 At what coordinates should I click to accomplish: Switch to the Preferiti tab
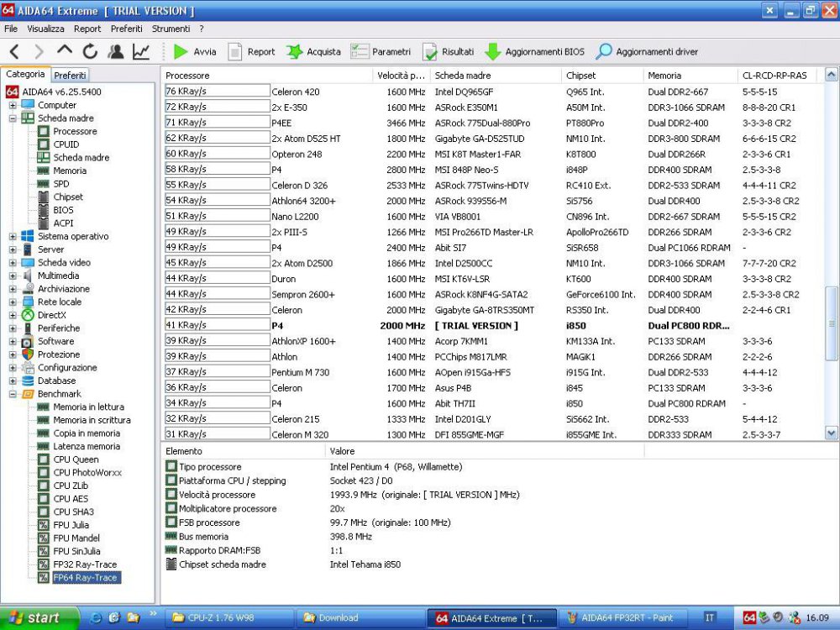click(71, 75)
